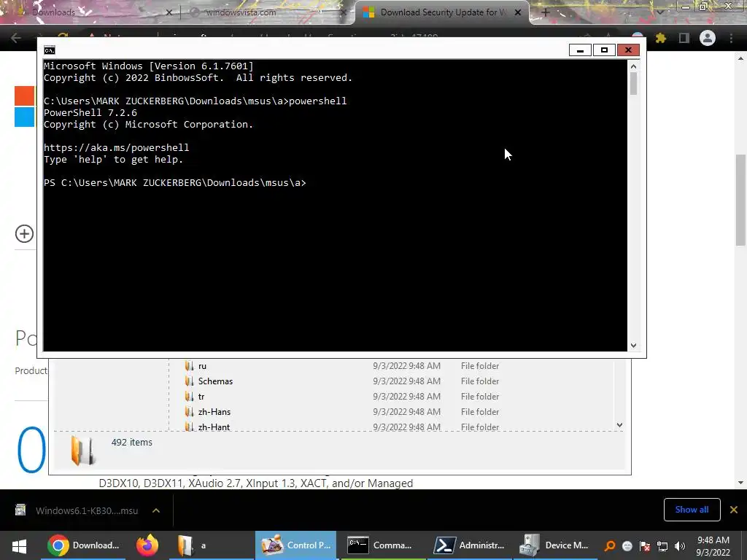This screenshot has width=747, height=560.
Task: Click the https://aka.ms/powershell text
Action: [x=116, y=147]
